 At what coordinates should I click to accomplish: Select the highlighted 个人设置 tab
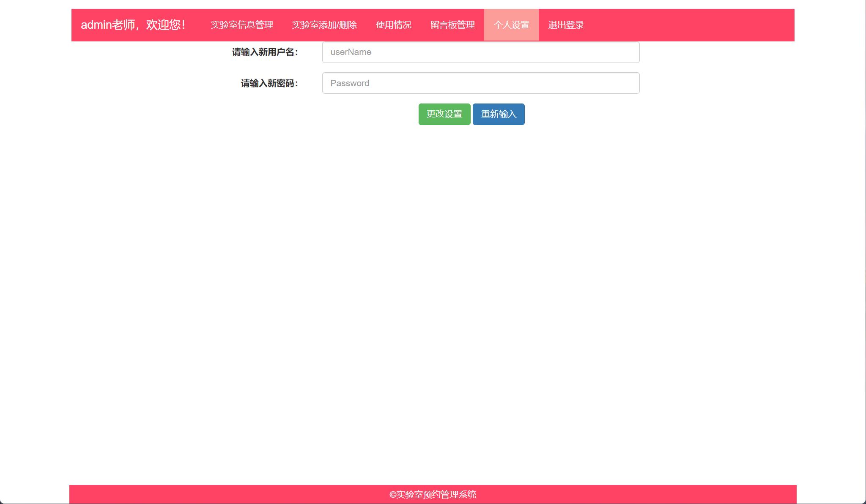[x=512, y=25]
